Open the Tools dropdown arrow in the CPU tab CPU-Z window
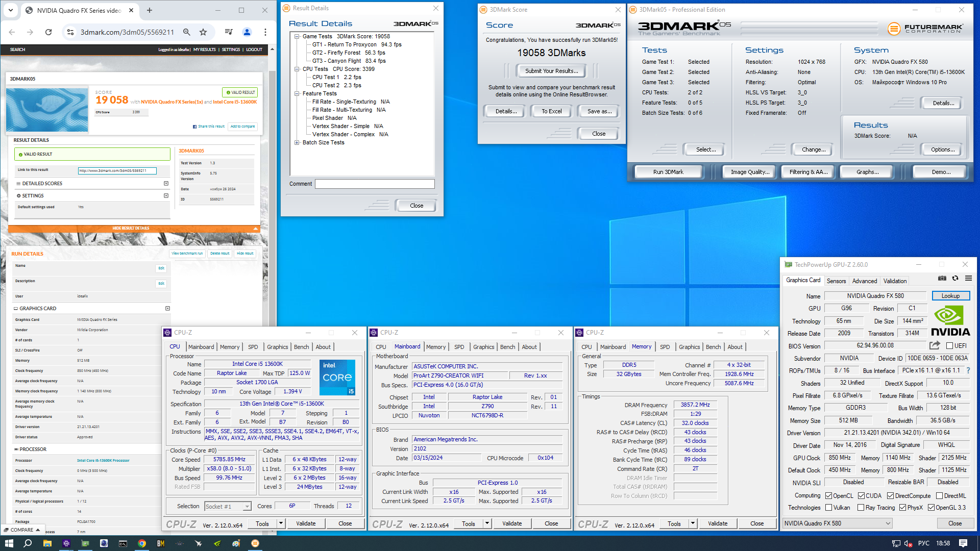 [281, 523]
